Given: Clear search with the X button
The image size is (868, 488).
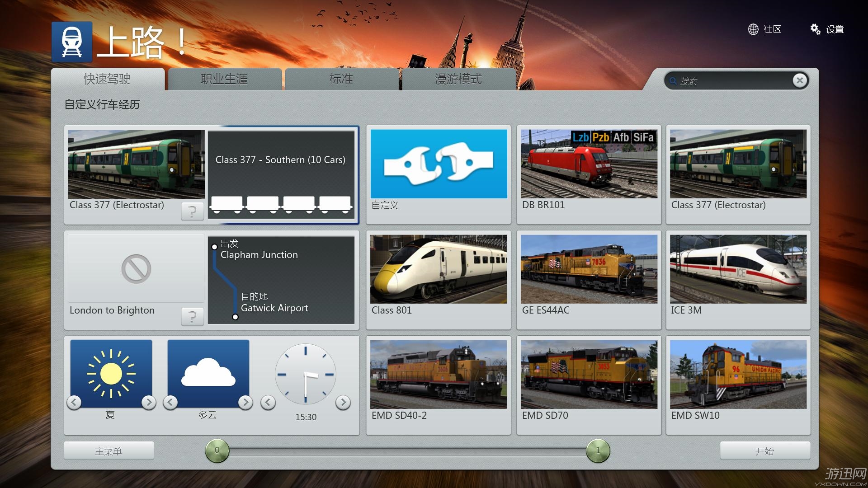Looking at the screenshot, I should 799,80.
